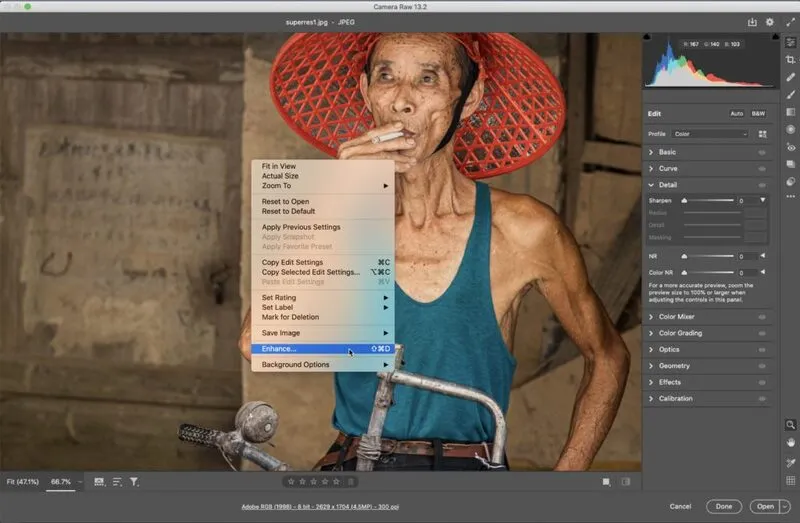
Task: Expand the Effects panel
Action: [651, 382]
